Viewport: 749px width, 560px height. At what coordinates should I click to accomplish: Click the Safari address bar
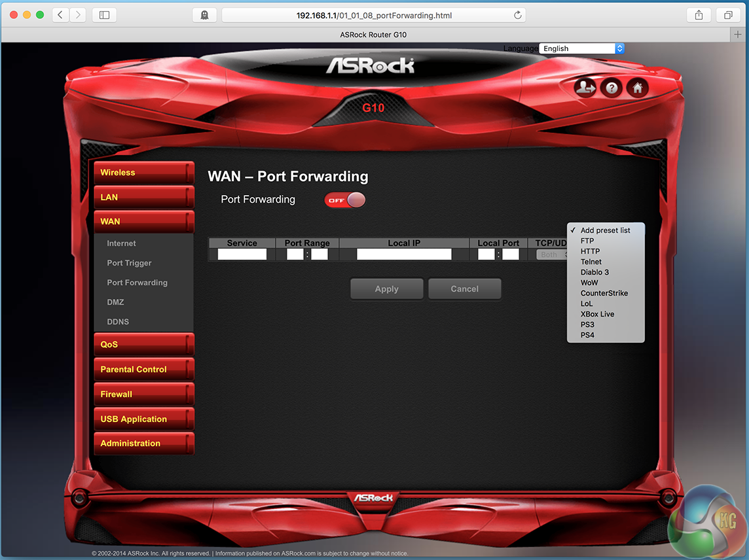point(374,15)
